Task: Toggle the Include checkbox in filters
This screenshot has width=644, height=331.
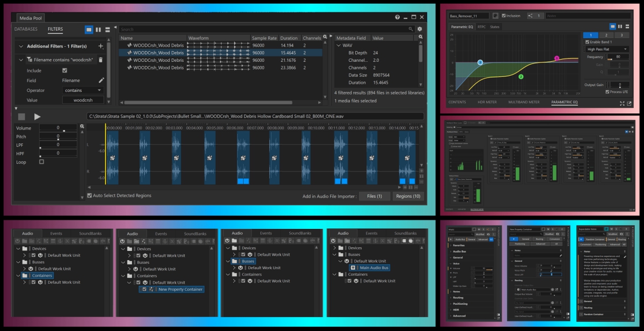Action: click(x=65, y=70)
